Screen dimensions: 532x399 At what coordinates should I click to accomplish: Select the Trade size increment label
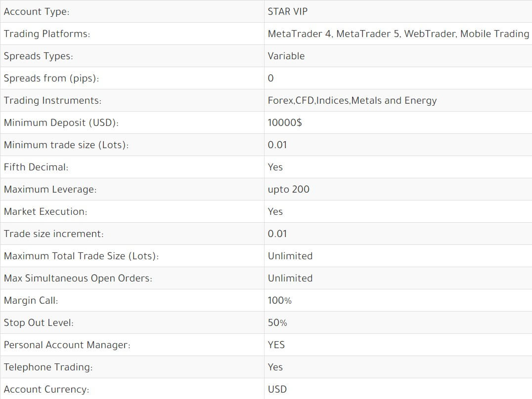pyautogui.click(x=53, y=234)
